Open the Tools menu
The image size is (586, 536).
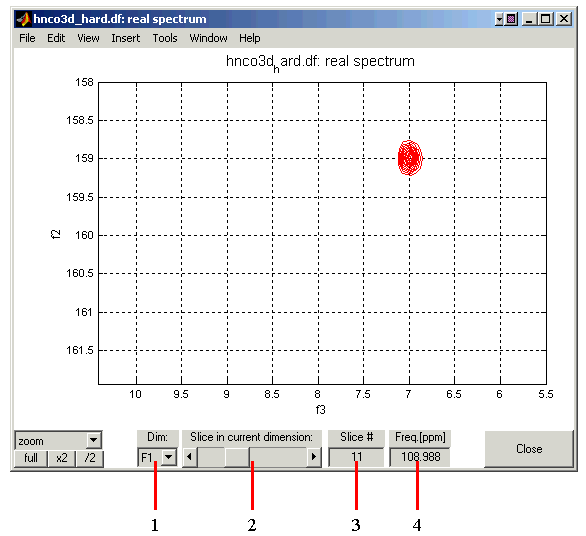pos(165,38)
